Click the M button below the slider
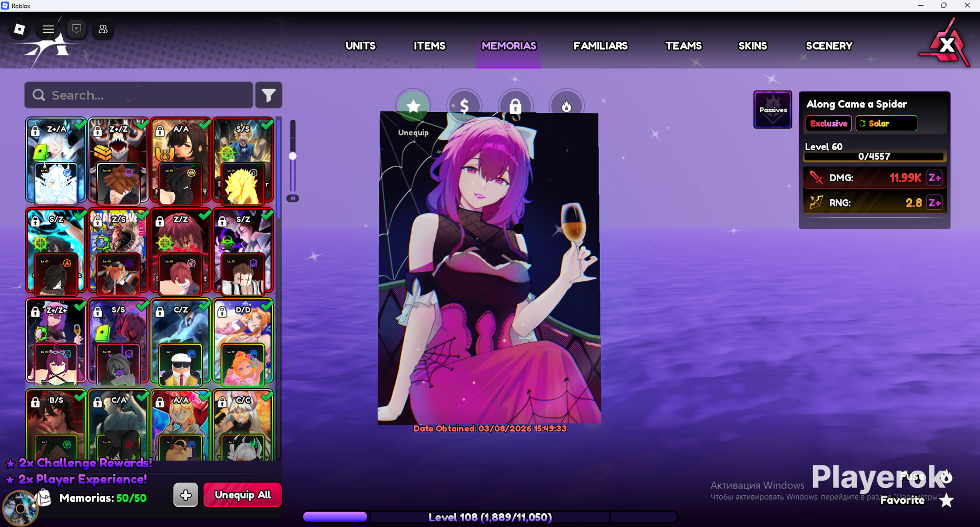Image resolution: width=980 pixels, height=527 pixels. coord(292,199)
